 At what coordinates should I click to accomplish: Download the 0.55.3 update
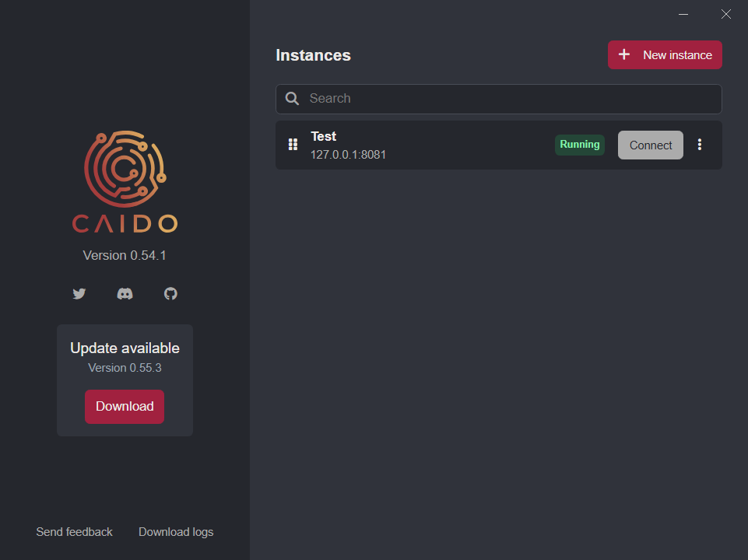tap(125, 407)
